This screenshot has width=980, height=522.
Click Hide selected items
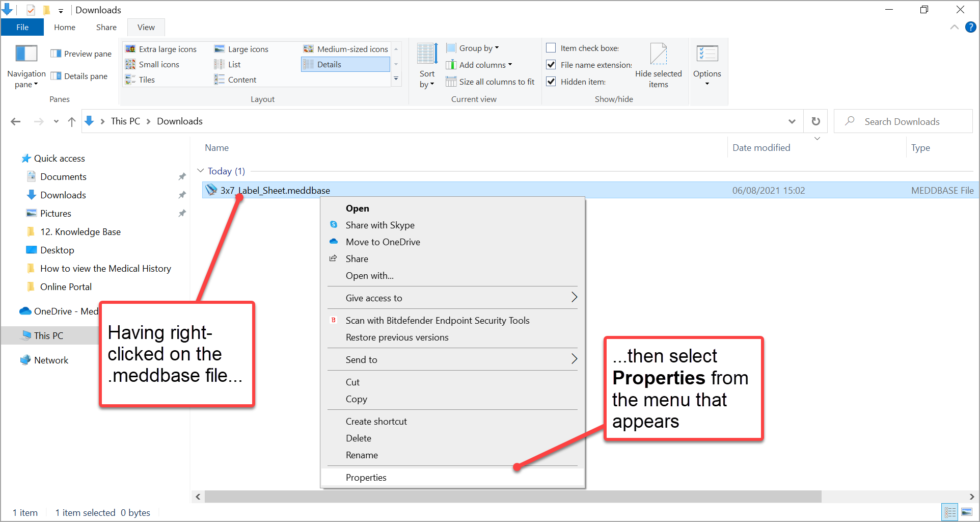658,66
